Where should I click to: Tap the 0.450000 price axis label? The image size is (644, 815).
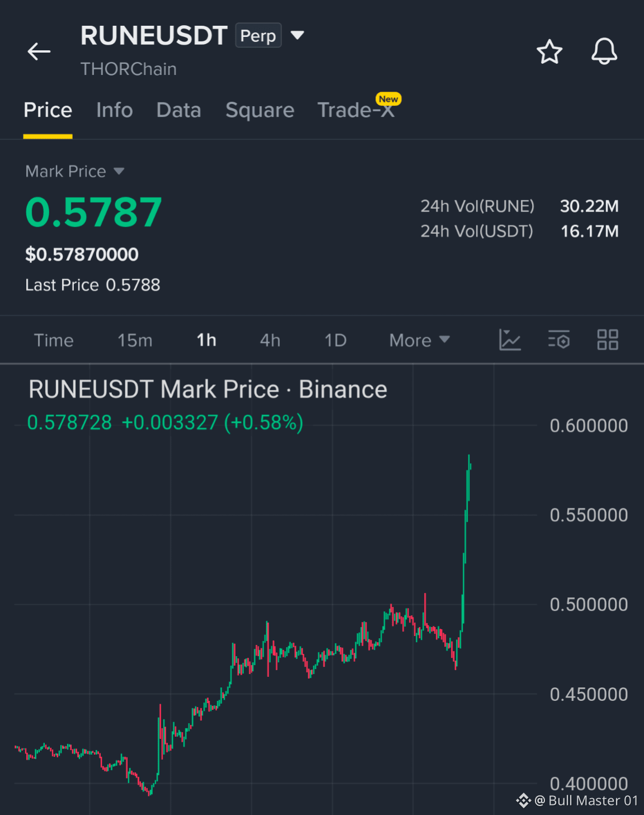(x=589, y=694)
